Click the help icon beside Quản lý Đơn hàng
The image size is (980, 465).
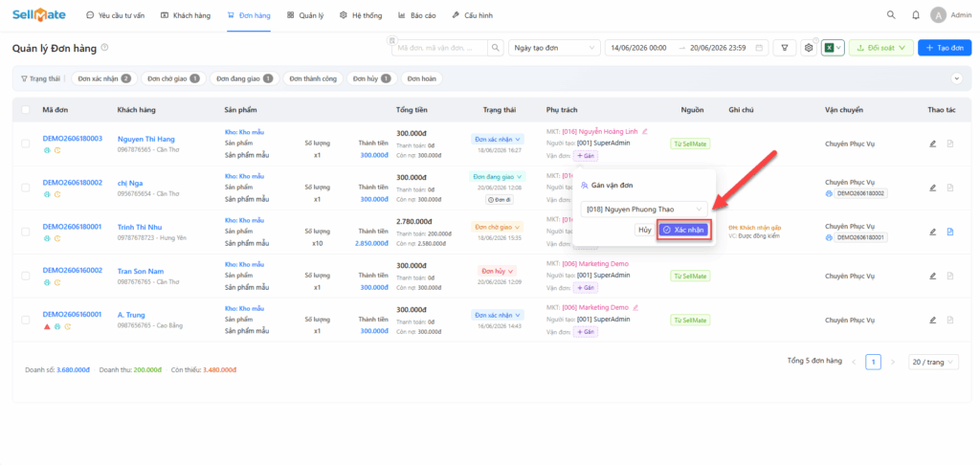click(104, 47)
